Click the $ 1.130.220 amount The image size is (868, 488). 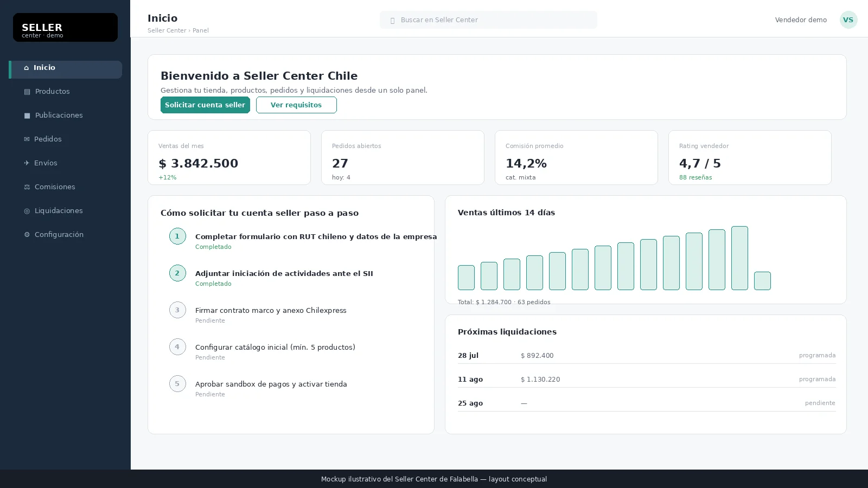coord(540,380)
